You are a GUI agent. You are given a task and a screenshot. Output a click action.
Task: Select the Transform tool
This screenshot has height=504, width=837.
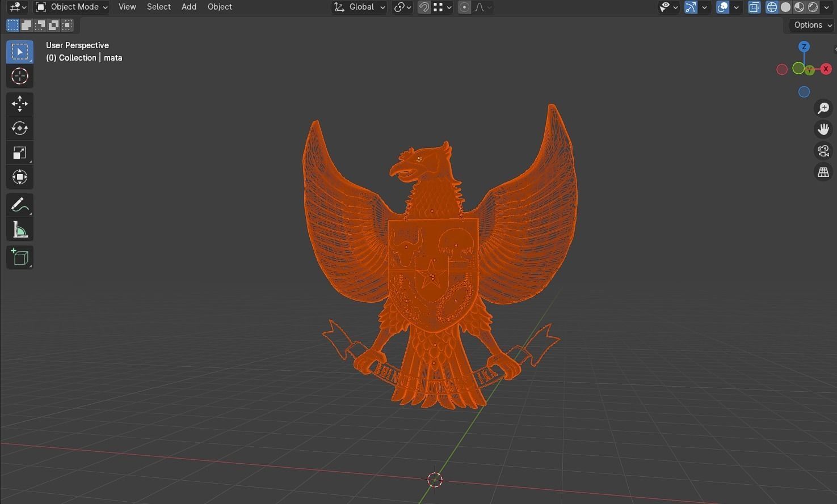pos(20,177)
